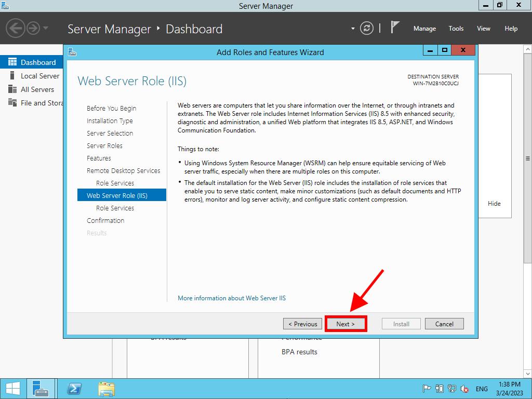Click the power/USB device tray icon
Viewport: 532px width, 399px height.
[440, 389]
